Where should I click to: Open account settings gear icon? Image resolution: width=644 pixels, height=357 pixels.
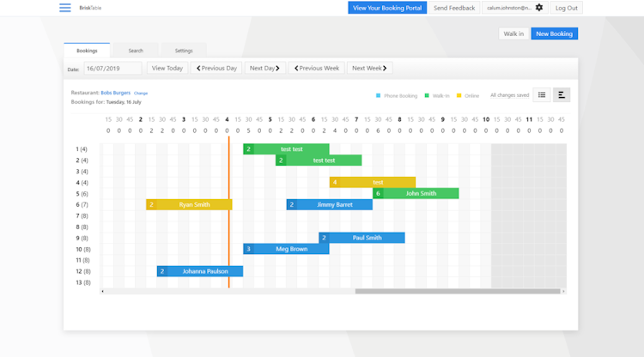539,8
